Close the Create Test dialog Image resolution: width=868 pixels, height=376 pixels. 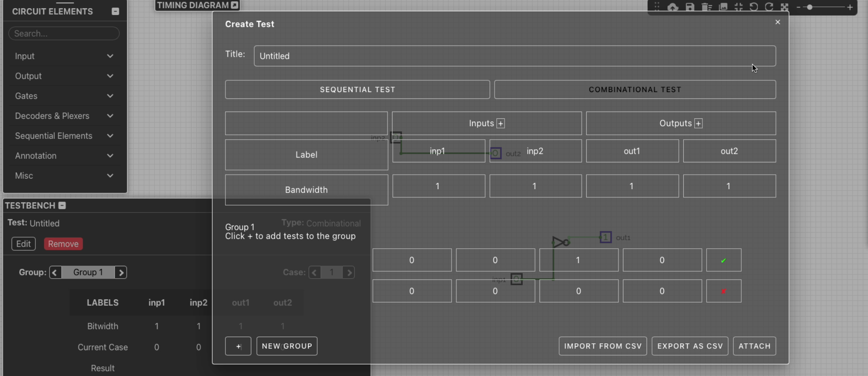pos(778,22)
